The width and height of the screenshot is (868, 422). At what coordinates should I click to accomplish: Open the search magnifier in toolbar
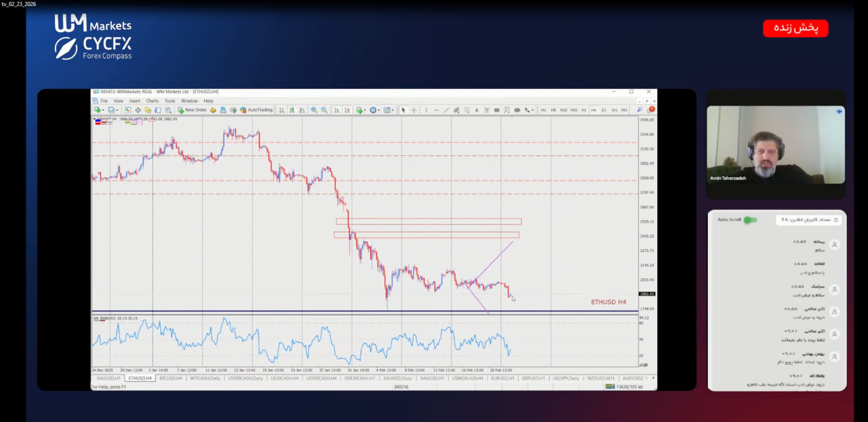click(639, 110)
